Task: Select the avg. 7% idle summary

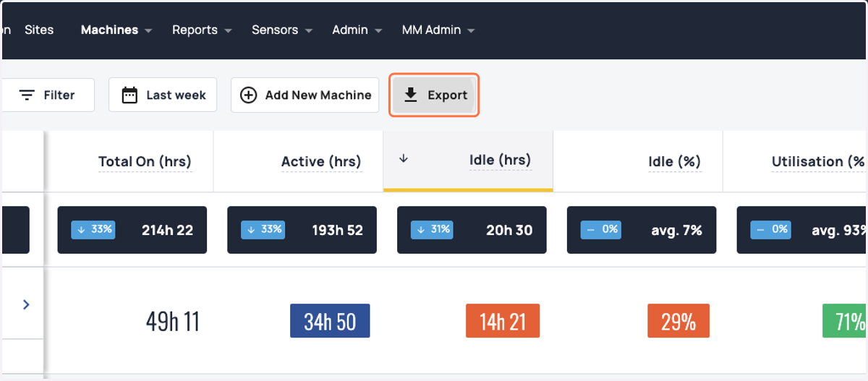Action: (676, 230)
